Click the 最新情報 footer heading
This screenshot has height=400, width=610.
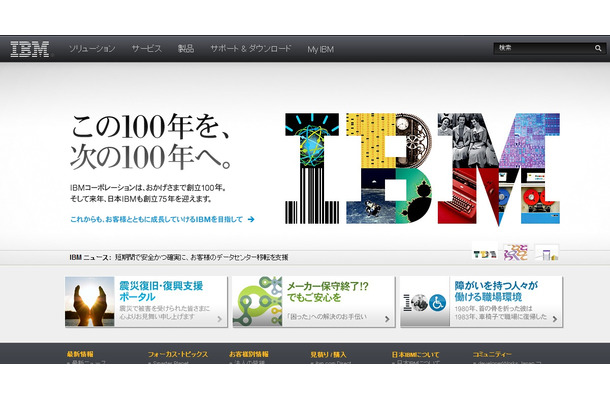click(80, 354)
